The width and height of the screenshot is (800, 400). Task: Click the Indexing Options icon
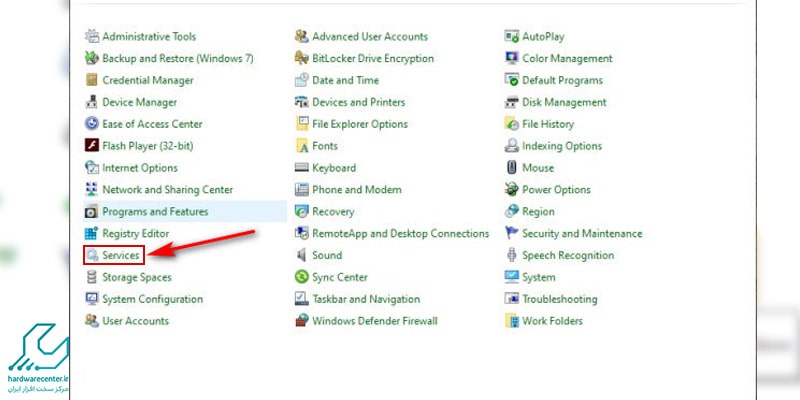[x=512, y=146]
